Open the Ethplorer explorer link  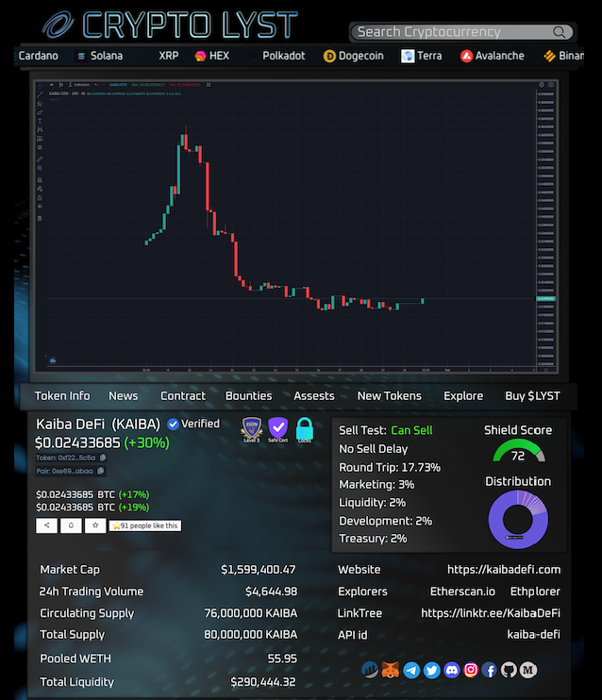coord(535,592)
